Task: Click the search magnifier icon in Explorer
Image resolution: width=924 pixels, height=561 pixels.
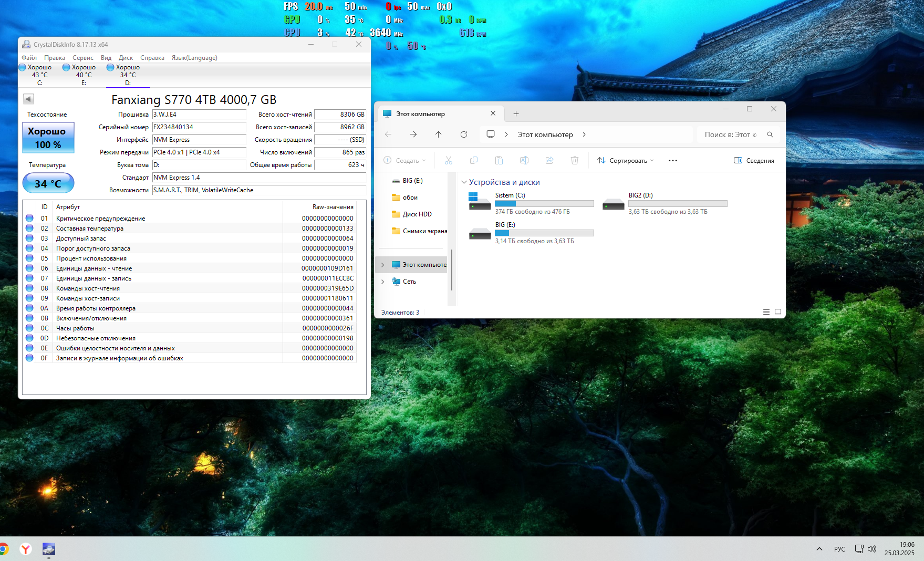Action: (770, 134)
